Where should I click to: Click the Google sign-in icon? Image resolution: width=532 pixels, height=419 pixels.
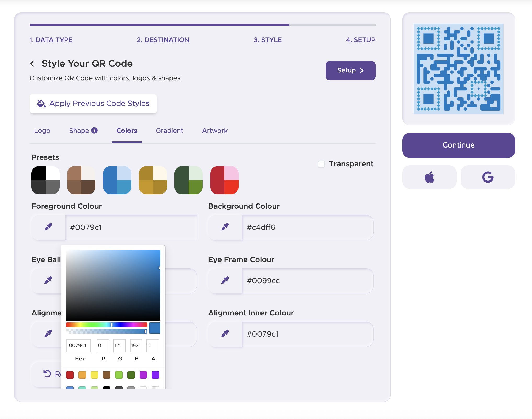488,177
